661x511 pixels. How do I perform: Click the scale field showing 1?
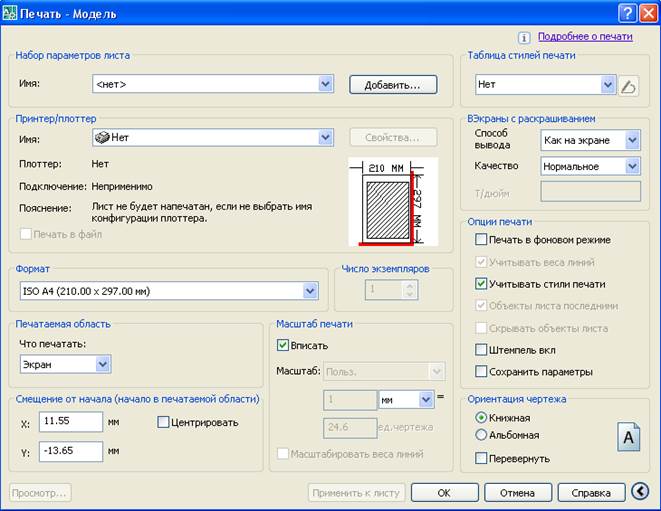(x=350, y=400)
